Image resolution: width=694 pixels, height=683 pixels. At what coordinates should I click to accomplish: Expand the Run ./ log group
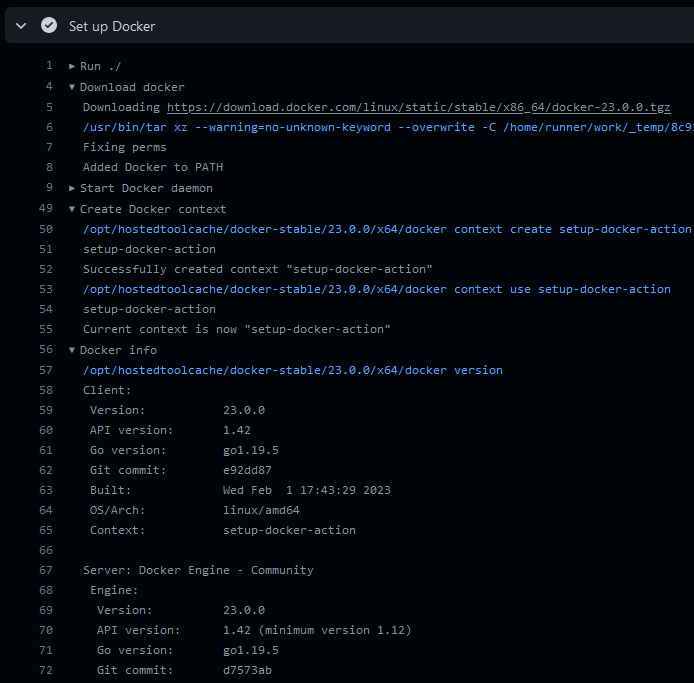pyautogui.click(x=72, y=66)
